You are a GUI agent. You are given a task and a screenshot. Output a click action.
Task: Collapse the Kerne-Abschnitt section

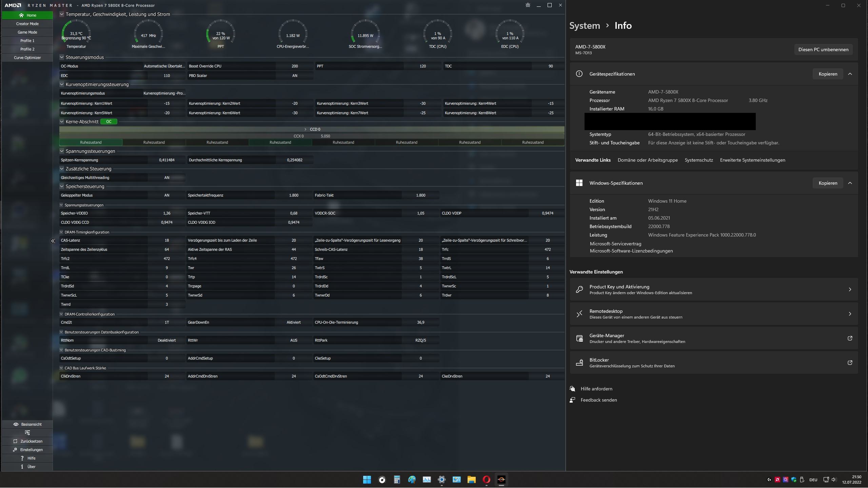pos(62,122)
